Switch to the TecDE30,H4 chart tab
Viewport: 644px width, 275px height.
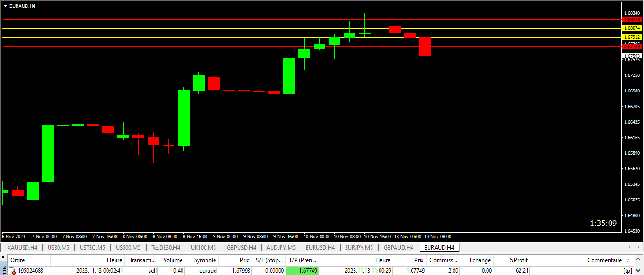click(x=165, y=247)
